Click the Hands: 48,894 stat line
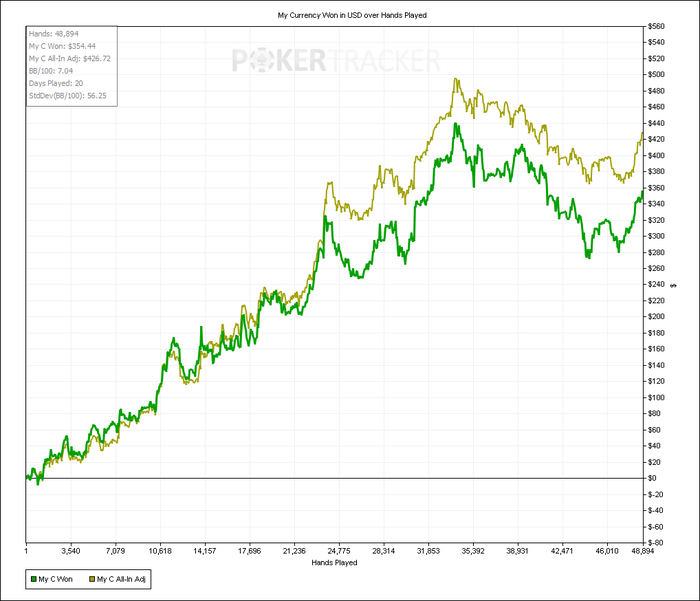 [54, 34]
